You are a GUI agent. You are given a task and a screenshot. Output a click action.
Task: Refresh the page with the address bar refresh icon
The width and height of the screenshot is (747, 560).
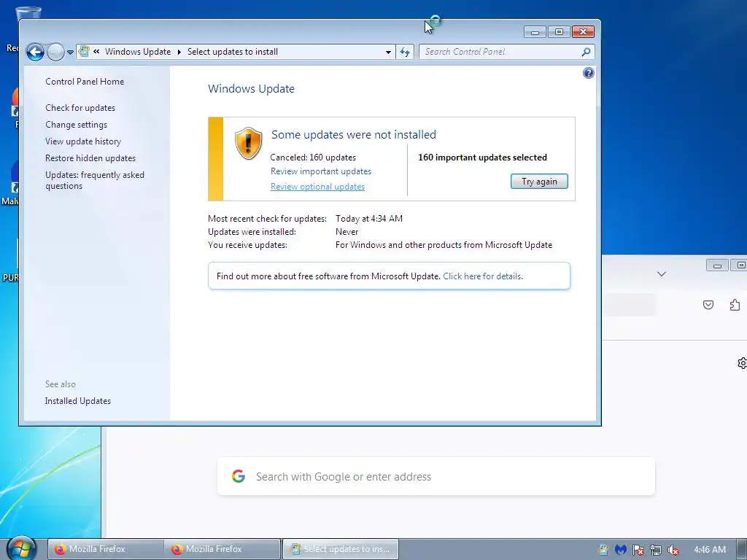405,52
